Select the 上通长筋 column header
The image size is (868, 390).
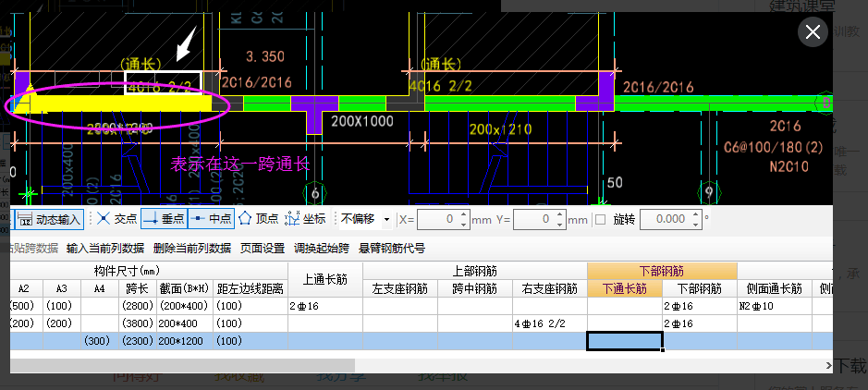(x=325, y=280)
